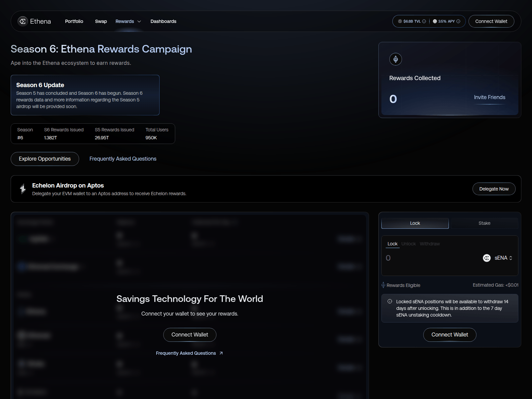
Task: Click the locked sENA notice info icon
Action: pos(390,302)
